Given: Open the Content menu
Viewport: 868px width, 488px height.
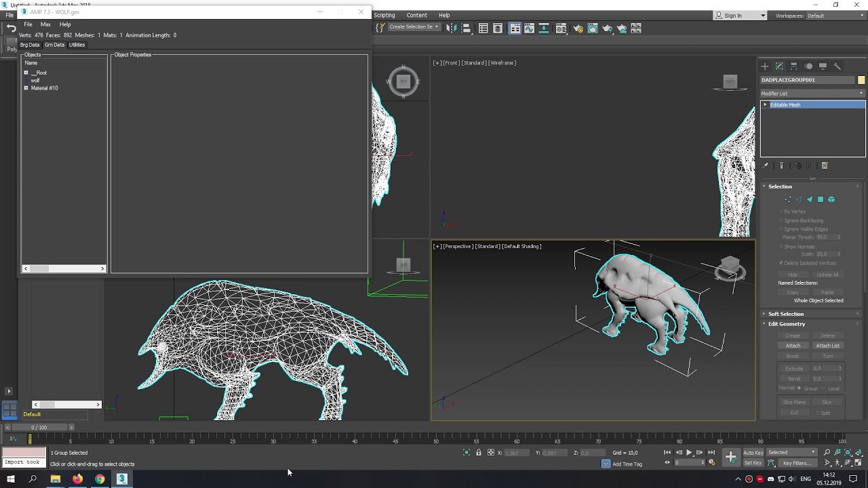Looking at the screenshot, I should pyautogui.click(x=416, y=15).
